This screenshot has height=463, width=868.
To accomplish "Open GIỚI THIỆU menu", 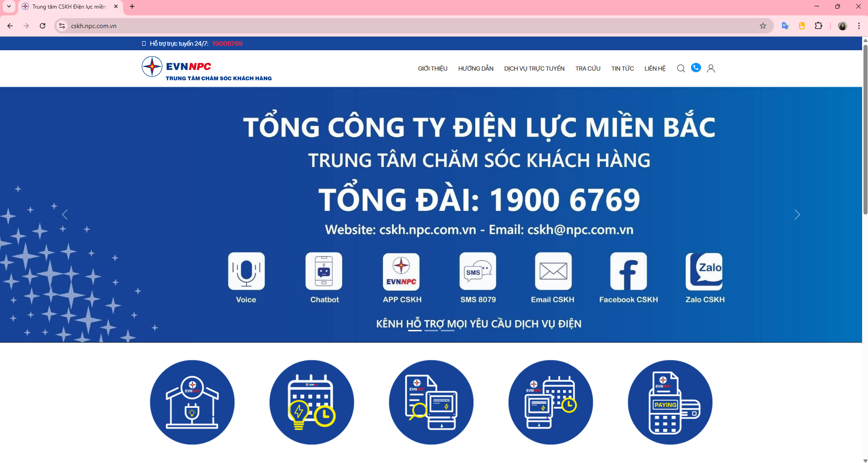I will [433, 68].
